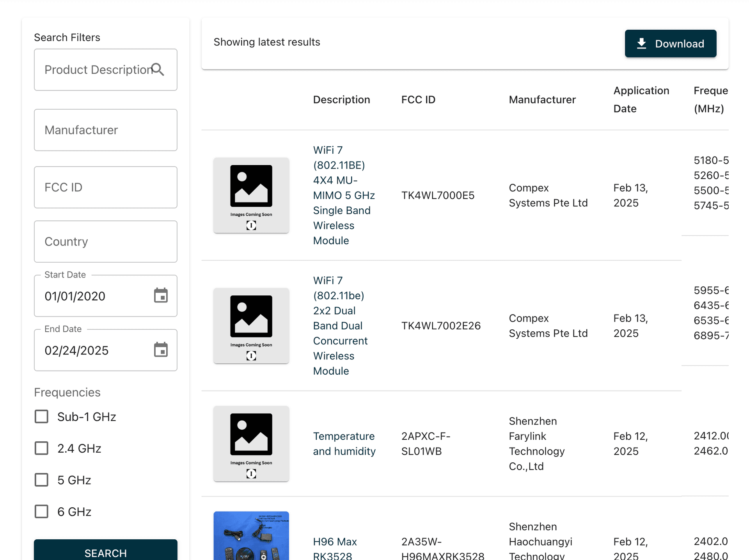The image size is (749, 560).
Task: Open the Start Date calendar picker
Action: [160, 296]
